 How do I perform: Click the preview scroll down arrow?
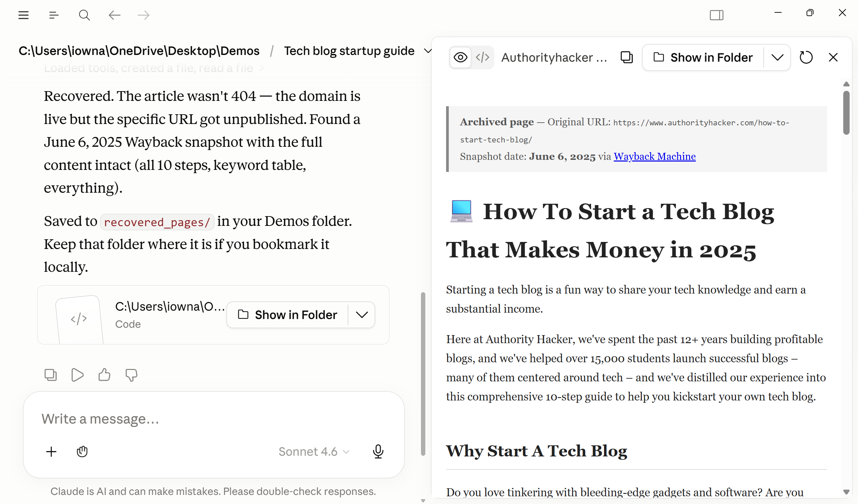(x=846, y=492)
